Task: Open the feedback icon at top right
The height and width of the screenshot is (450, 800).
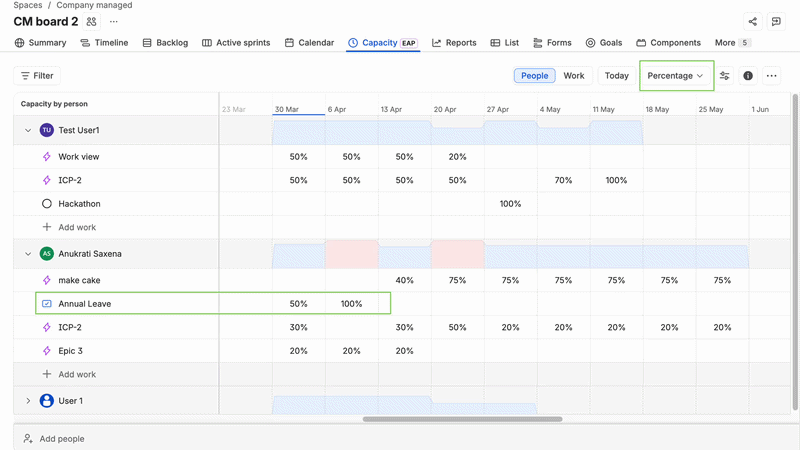Action: coord(776,21)
